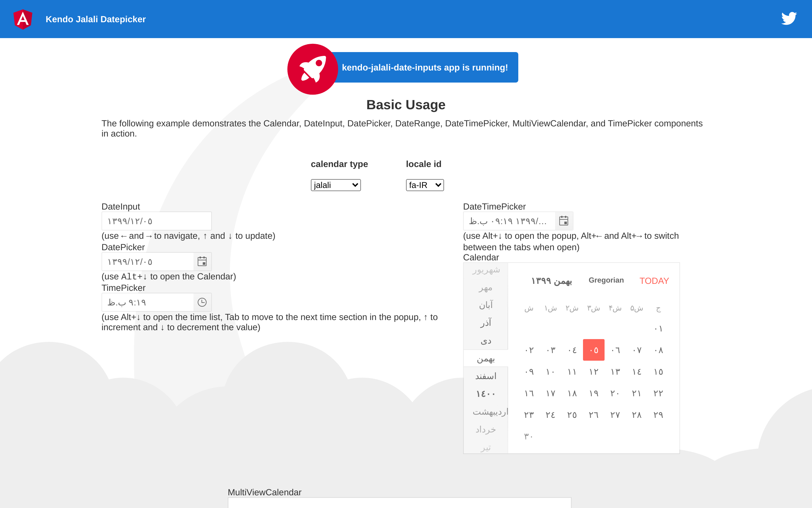The height and width of the screenshot is (508, 812).
Task: Click the TODAY link in Calendar
Action: 654,281
